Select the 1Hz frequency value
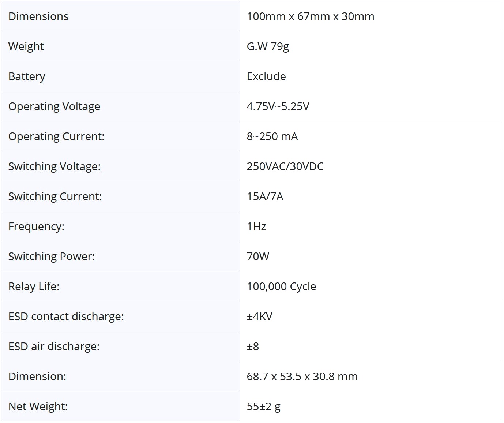Screen dimensions: 504x423 (256, 227)
